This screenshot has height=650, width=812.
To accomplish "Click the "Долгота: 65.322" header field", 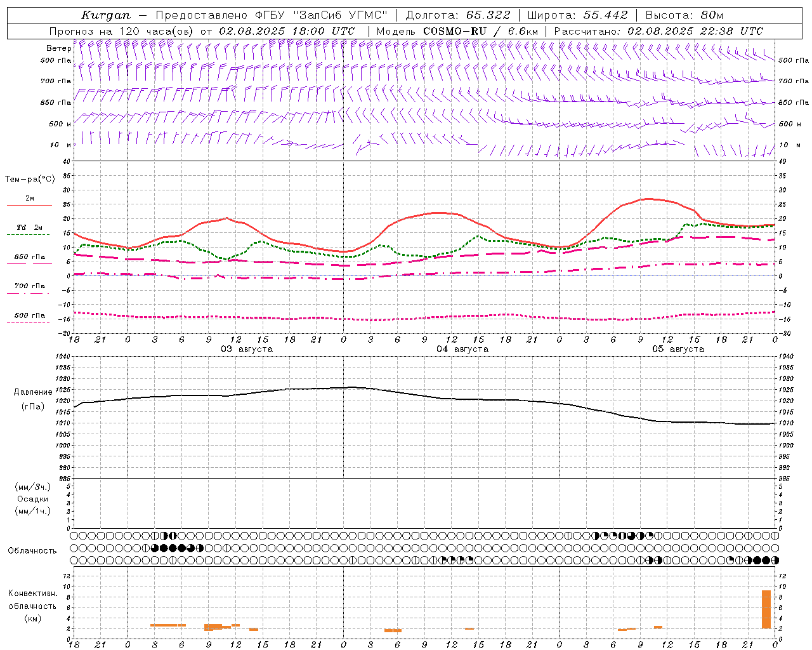I will point(457,15).
